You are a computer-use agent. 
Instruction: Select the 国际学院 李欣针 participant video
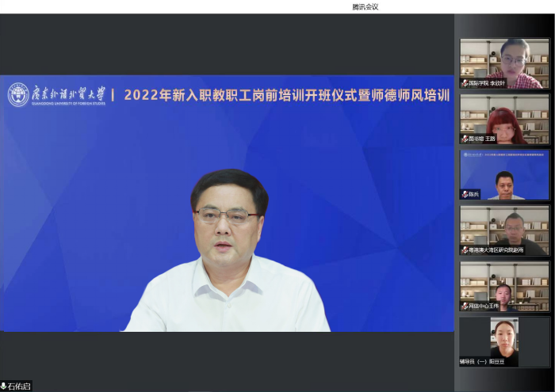(x=504, y=63)
